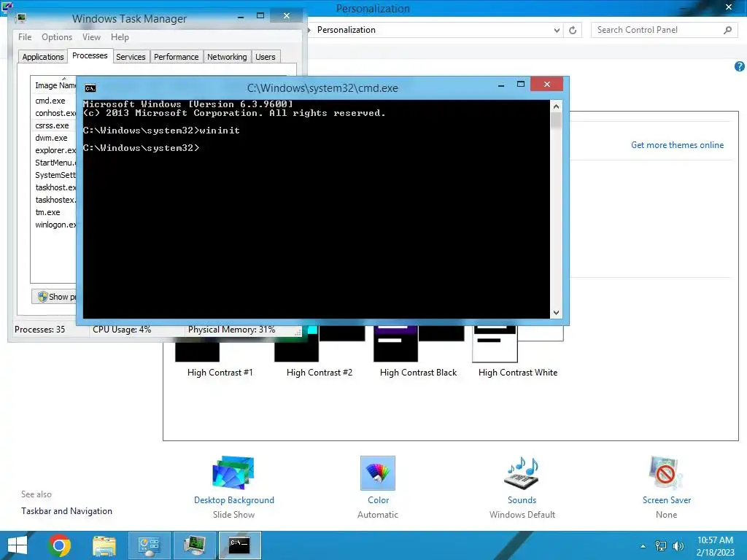The height and width of the screenshot is (560, 747).
Task: Select the explorer.exe process row
Action: (x=53, y=150)
